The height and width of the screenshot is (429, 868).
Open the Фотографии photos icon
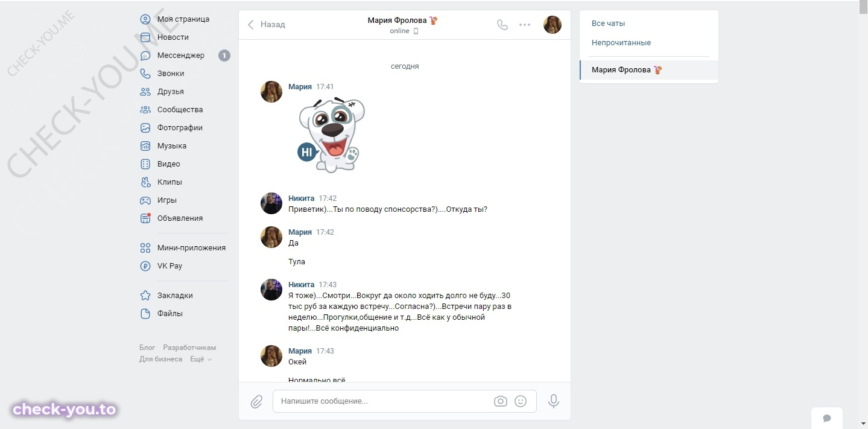tap(145, 128)
